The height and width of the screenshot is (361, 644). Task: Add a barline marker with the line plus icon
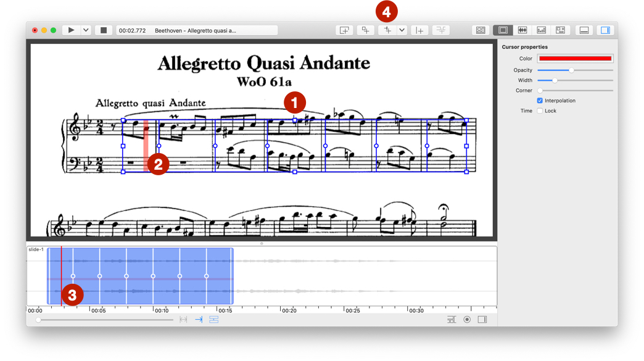(x=419, y=30)
